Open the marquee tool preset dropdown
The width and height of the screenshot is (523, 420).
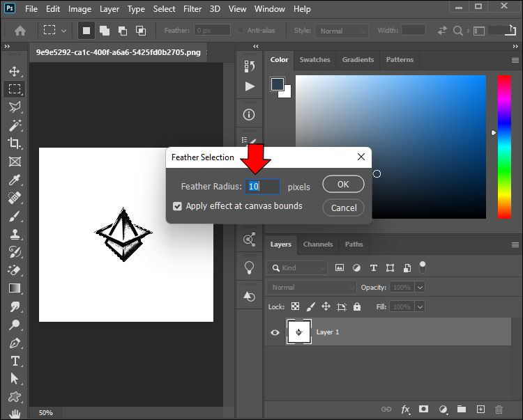click(x=63, y=31)
